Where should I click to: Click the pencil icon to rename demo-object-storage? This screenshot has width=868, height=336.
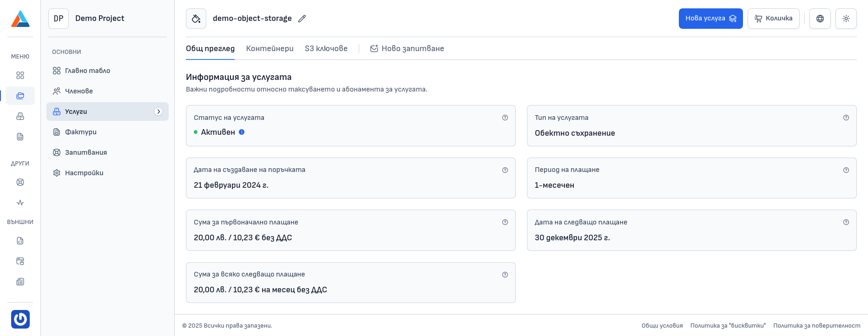(x=302, y=19)
